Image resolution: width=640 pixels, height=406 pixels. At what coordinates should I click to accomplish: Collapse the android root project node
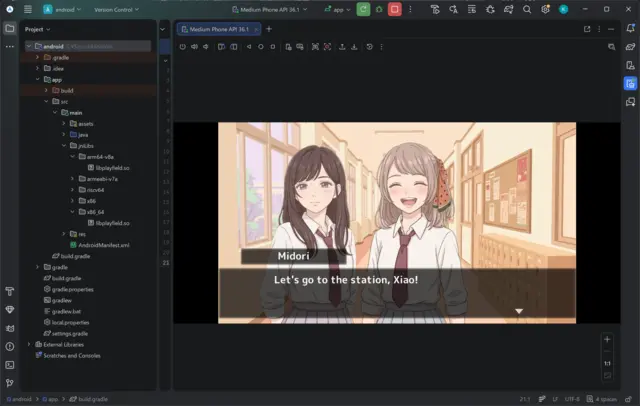tap(29, 46)
